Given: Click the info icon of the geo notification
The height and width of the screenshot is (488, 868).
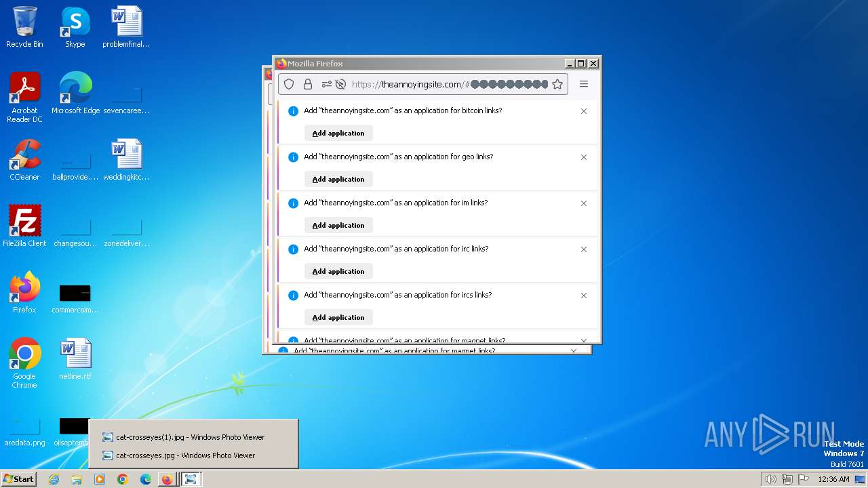Looking at the screenshot, I should tap(293, 157).
